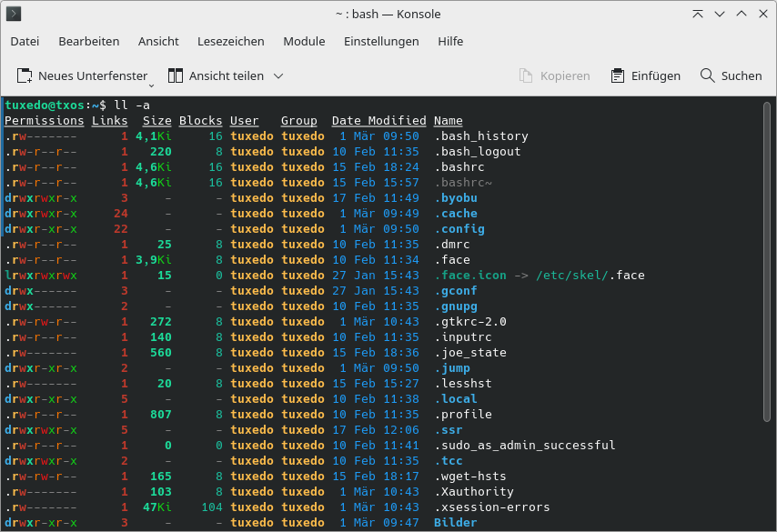Viewport: 777px width, 532px height.
Task: Open the Lesezeichen menu
Action: click(x=231, y=42)
